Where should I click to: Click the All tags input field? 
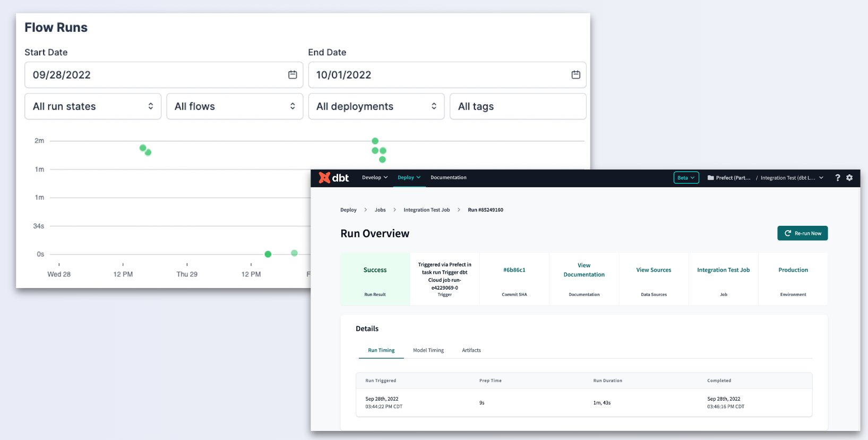tap(518, 106)
